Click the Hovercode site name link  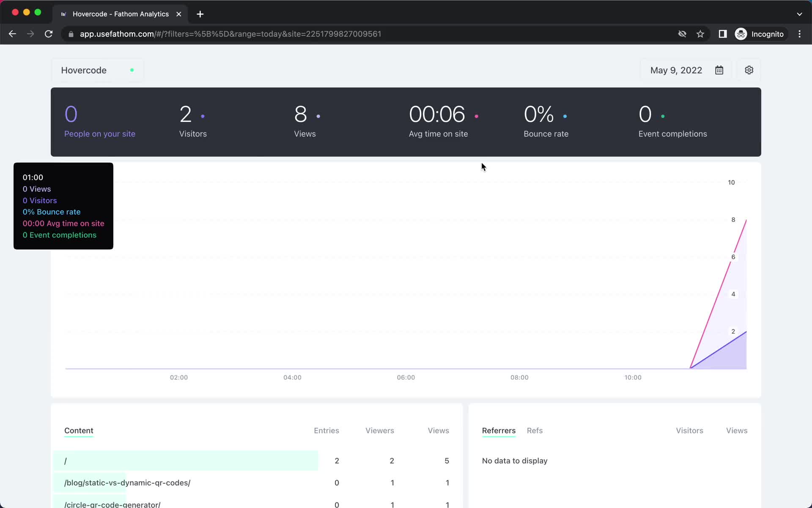84,70
